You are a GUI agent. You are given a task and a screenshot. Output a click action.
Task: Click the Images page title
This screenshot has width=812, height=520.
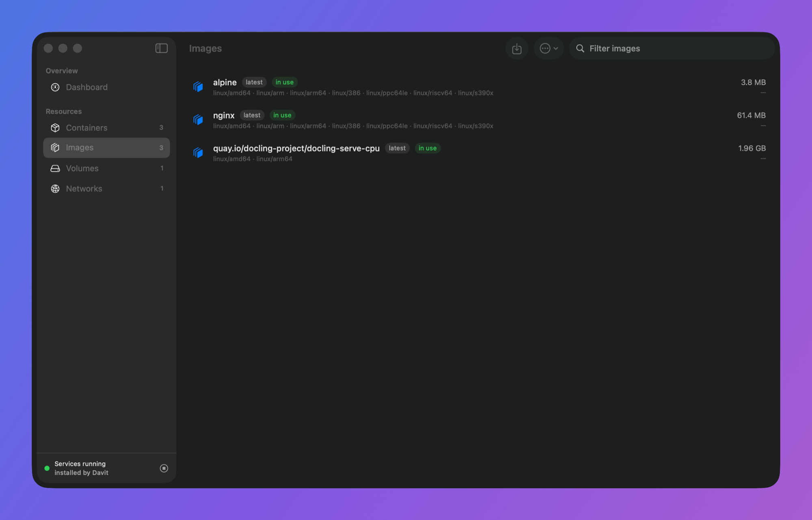click(x=205, y=48)
